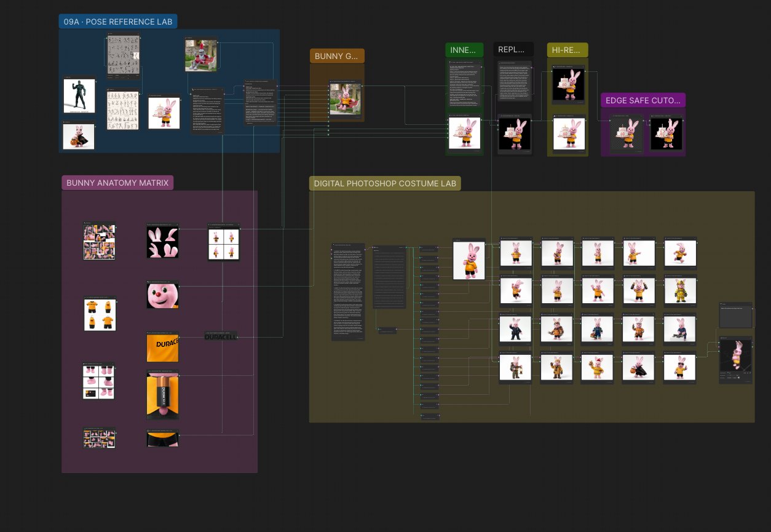The height and width of the screenshot is (532, 771).
Task: Click the empty dark text node above 3D viewer
Action: 735,315
